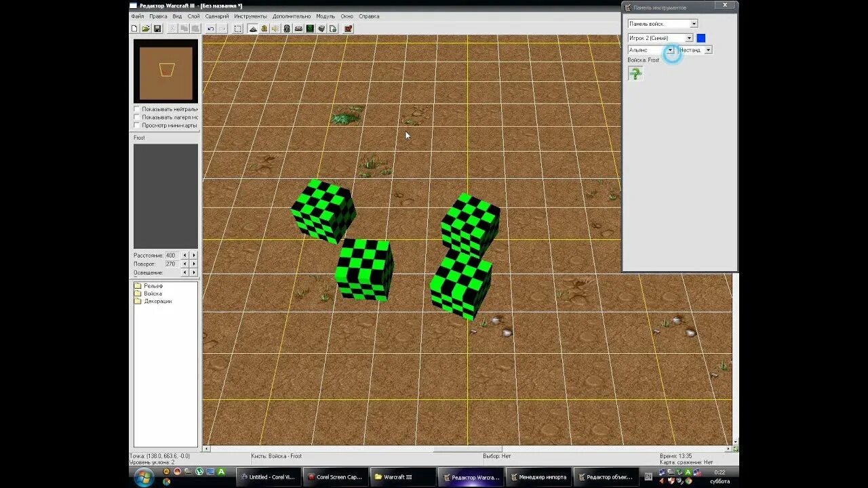868x488 pixels.
Task: Click the minimap preview thumbnail
Action: [x=165, y=70]
